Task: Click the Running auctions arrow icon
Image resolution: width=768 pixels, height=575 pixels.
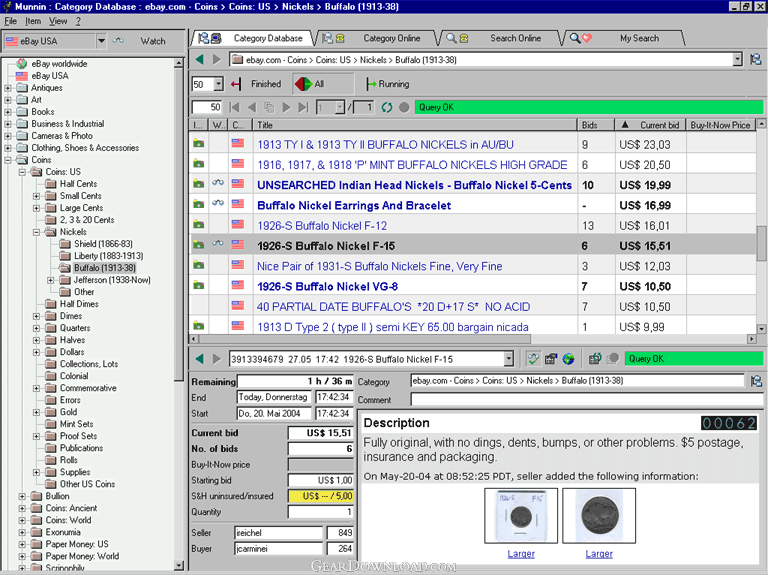Action: 371,84
